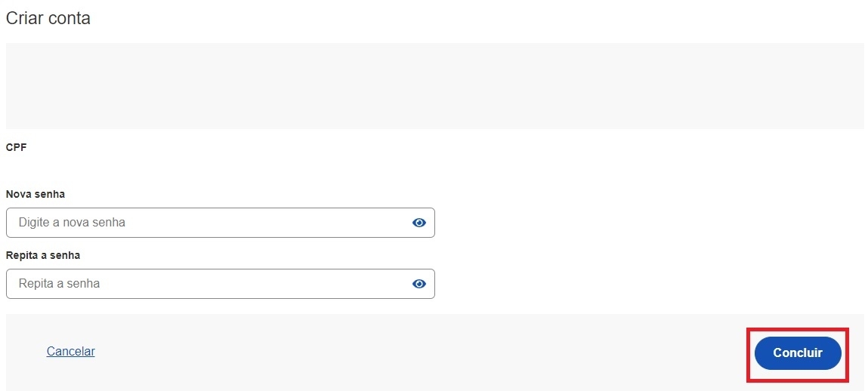
Task: Click the 'Nova senha' field label
Action: pyautogui.click(x=36, y=194)
